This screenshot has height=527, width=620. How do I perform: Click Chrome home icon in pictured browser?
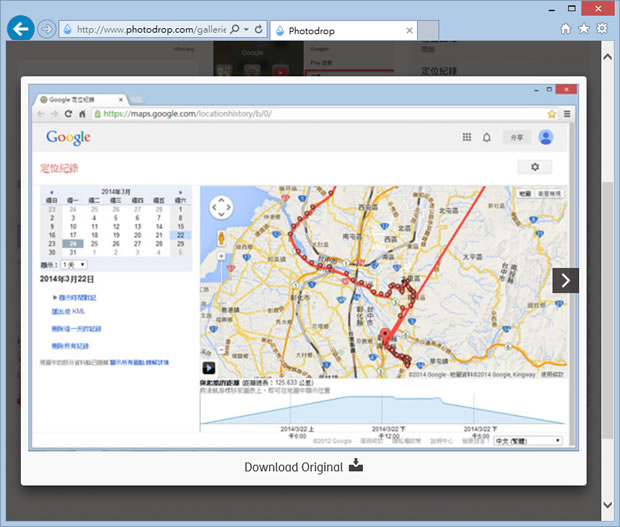coord(82,114)
